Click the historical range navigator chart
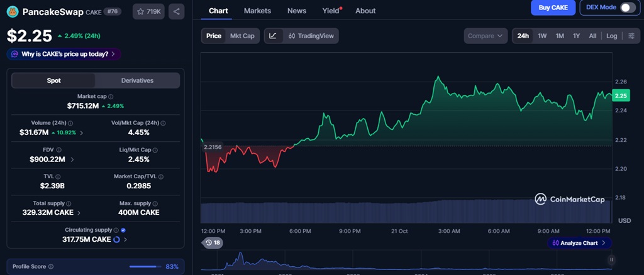Viewport: 644px width, 275px height. tap(406, 261)
